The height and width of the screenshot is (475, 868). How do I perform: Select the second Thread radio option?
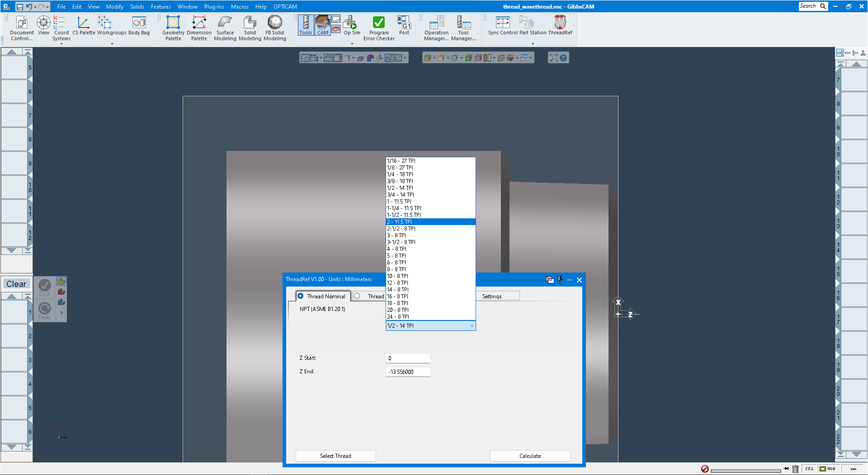pyautogui.click(x=357, y=296)
